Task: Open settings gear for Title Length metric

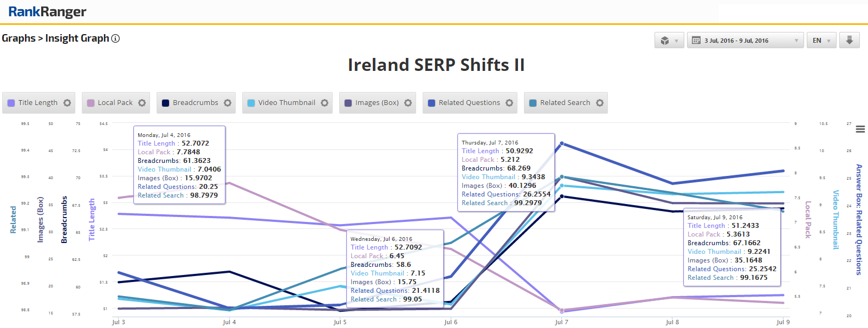Action: (x=67, y=103)
